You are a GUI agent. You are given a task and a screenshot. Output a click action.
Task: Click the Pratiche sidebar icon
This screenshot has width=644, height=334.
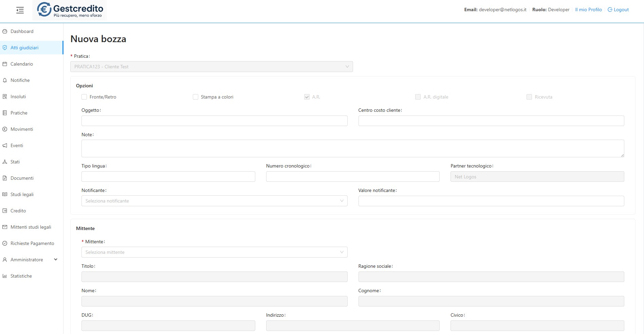(5, 113)
